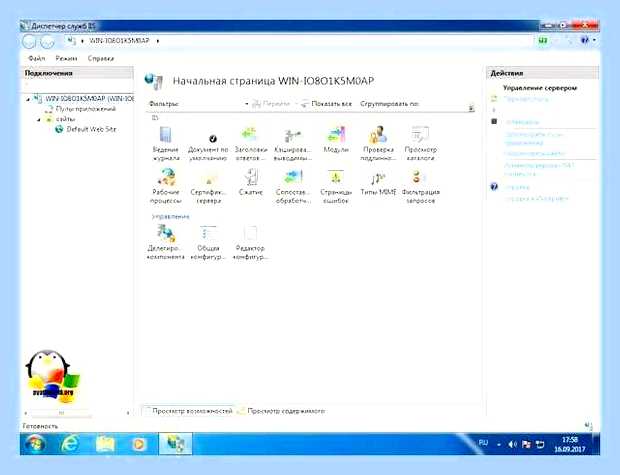Open the Модули feature icon
Image resolution: width=620 pixels, height=475 pixels.
click(x=336, y=139)
